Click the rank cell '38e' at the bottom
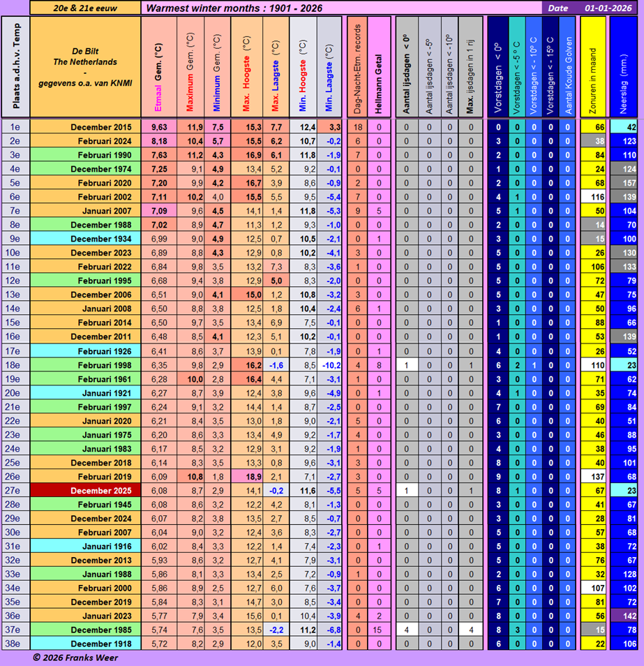Image resolution: width=644 pixels, height=666 pixels. tap(15, 644)
